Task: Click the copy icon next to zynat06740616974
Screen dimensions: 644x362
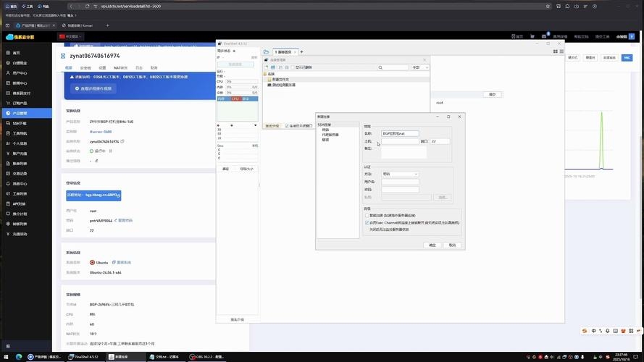Action: [x=123, y=141]
